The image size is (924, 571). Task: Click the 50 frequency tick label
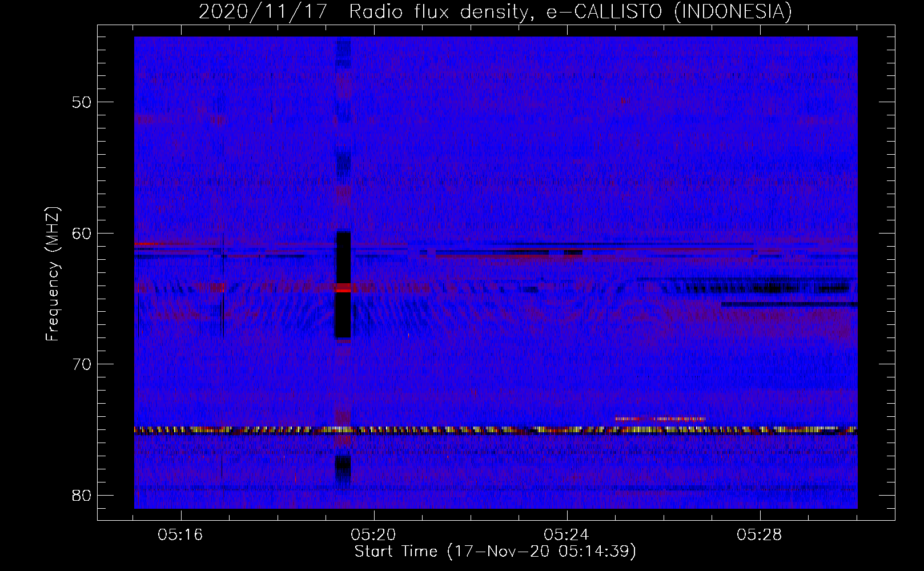tap(82, 102)
